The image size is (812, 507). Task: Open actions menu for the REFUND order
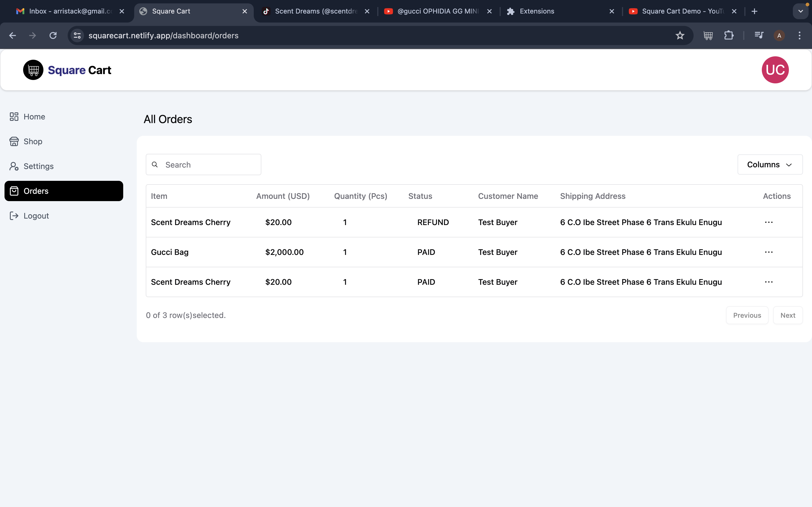tap(768, 222)
